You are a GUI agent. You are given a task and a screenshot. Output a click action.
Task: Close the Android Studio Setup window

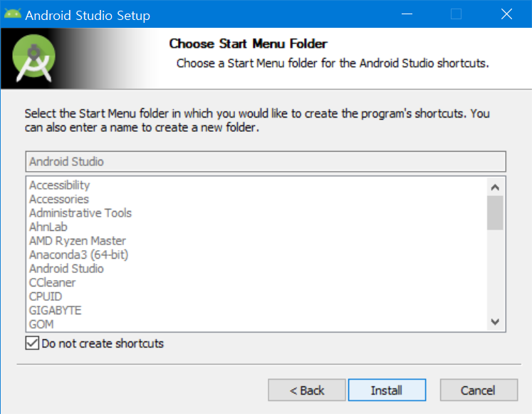click(x=506, y=14)
